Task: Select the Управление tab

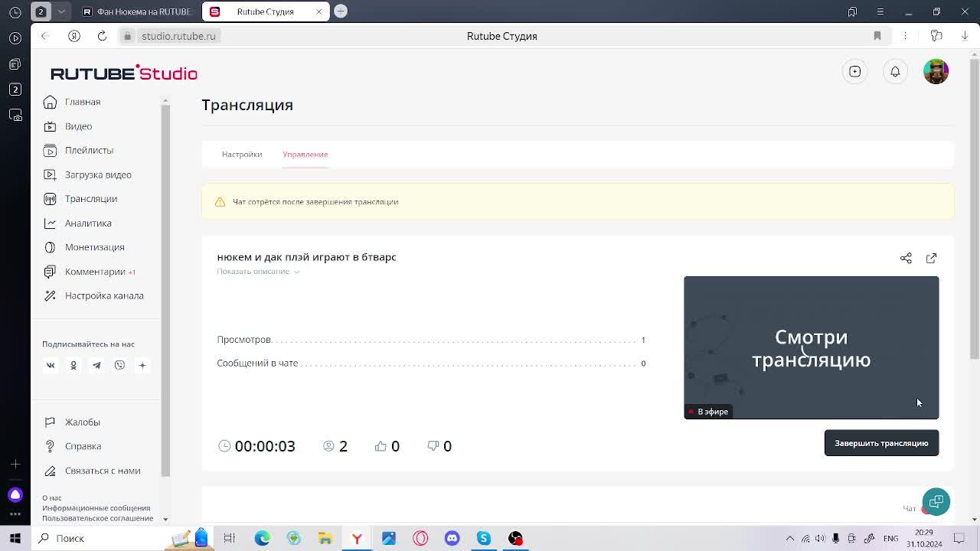Action: (x=305, y=154)
